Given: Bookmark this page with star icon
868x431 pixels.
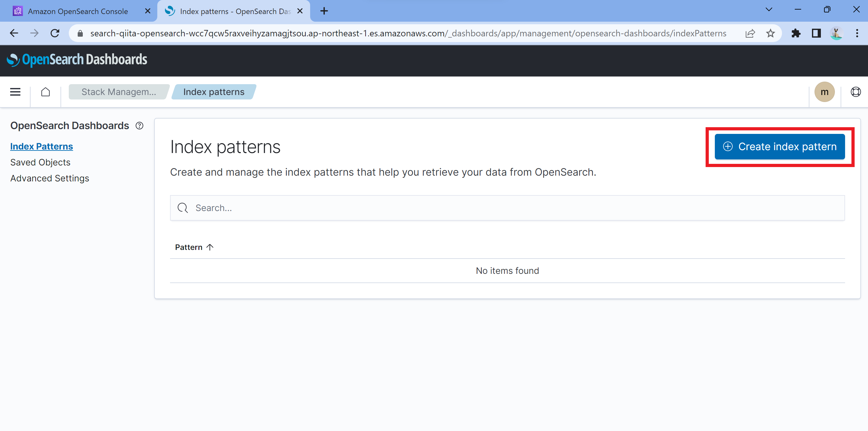Looking at the screenshot, I should point(770,33).
